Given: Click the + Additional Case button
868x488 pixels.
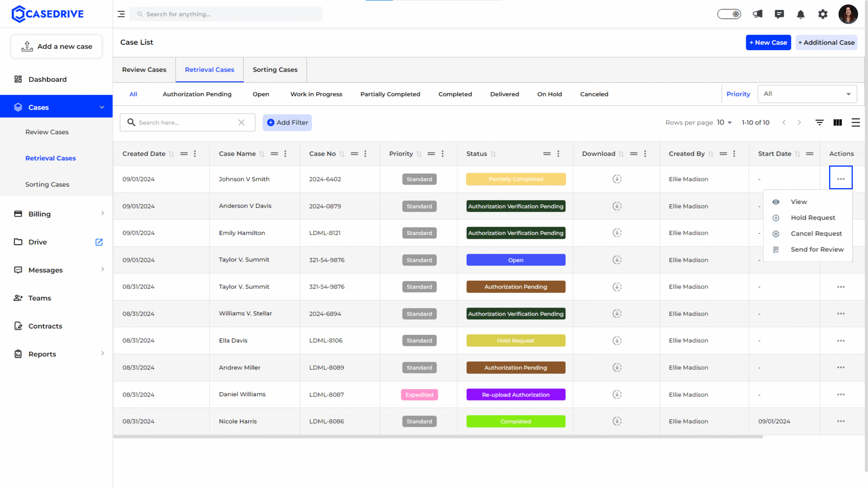Looking at the screenshot, I should point(826,42).
